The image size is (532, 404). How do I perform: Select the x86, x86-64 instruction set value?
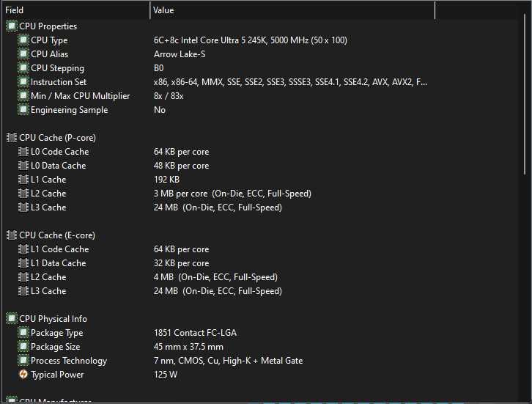click(290, 82)
